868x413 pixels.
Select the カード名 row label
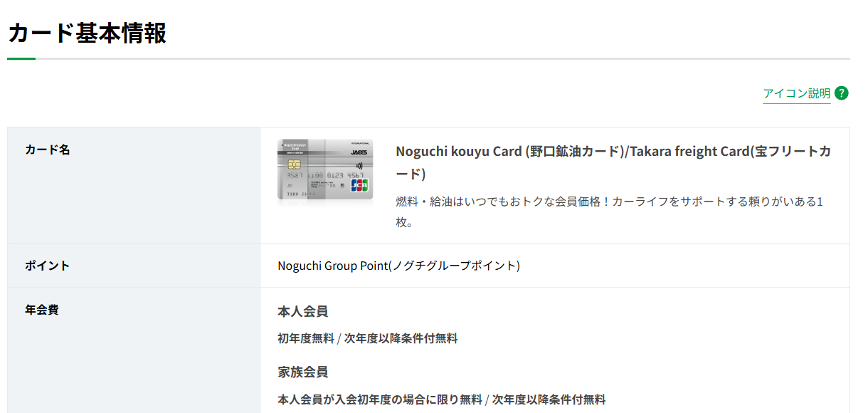(x=48, y=150)
